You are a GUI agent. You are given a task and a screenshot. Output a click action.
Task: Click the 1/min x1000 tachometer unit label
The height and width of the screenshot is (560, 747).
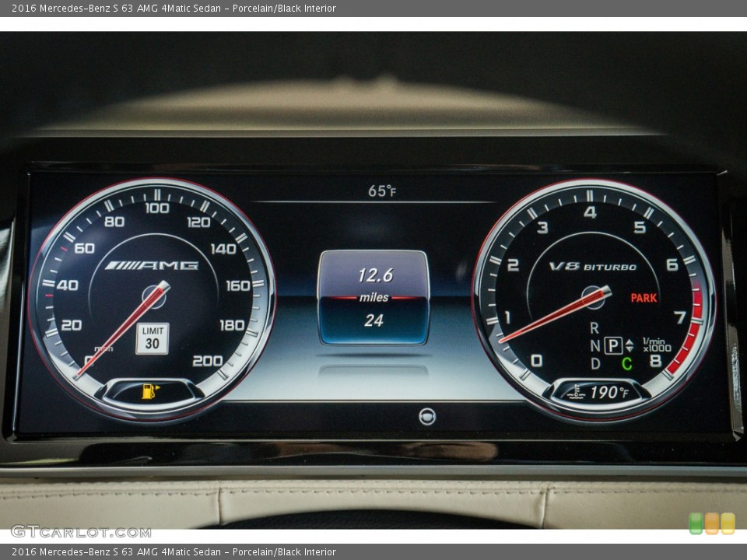click(x=657, y=345)
